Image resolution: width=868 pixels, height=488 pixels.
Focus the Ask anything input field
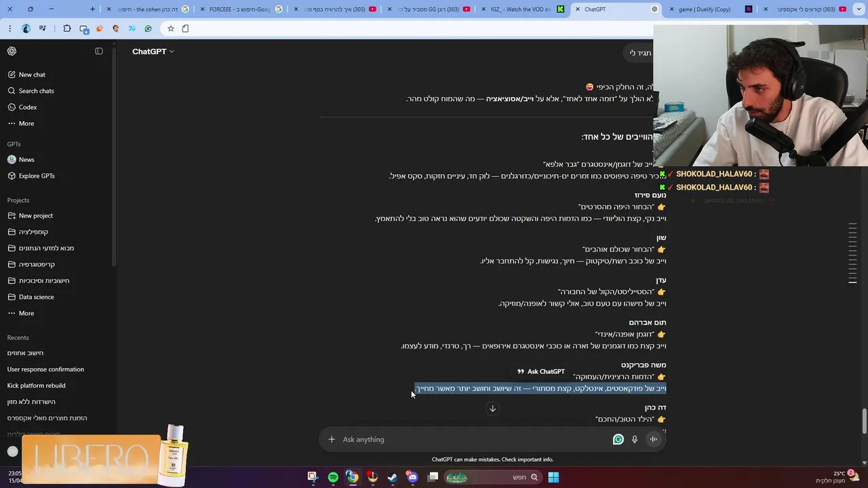[x=475, y=439]
